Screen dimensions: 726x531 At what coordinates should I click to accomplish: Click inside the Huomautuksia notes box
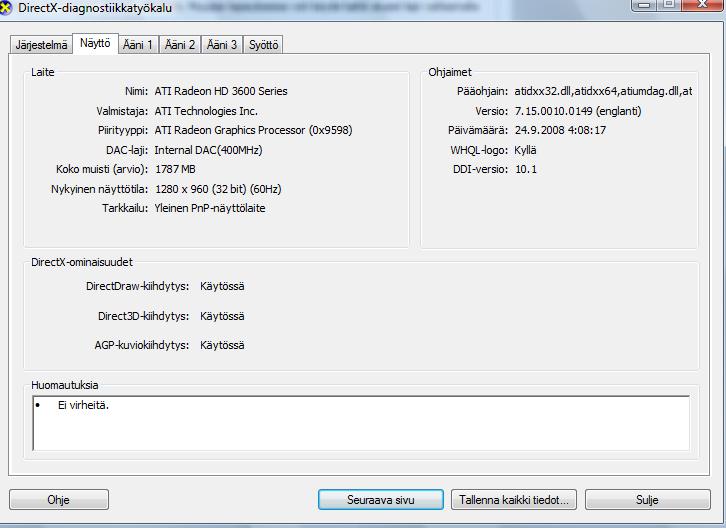coord(361,423)
